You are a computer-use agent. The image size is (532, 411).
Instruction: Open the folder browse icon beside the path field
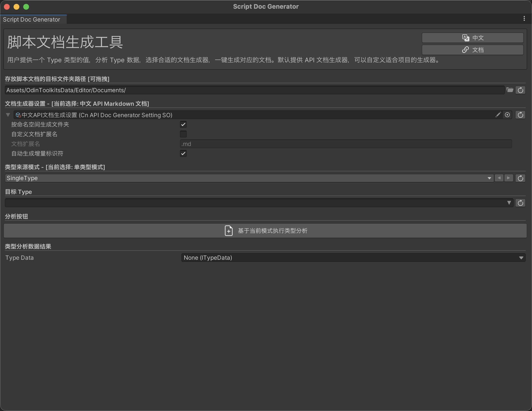(x=510, y=90)
